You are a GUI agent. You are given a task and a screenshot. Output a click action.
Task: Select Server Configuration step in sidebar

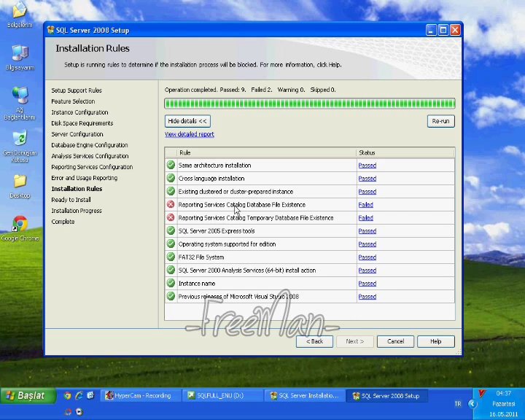(x=77, y=134)
